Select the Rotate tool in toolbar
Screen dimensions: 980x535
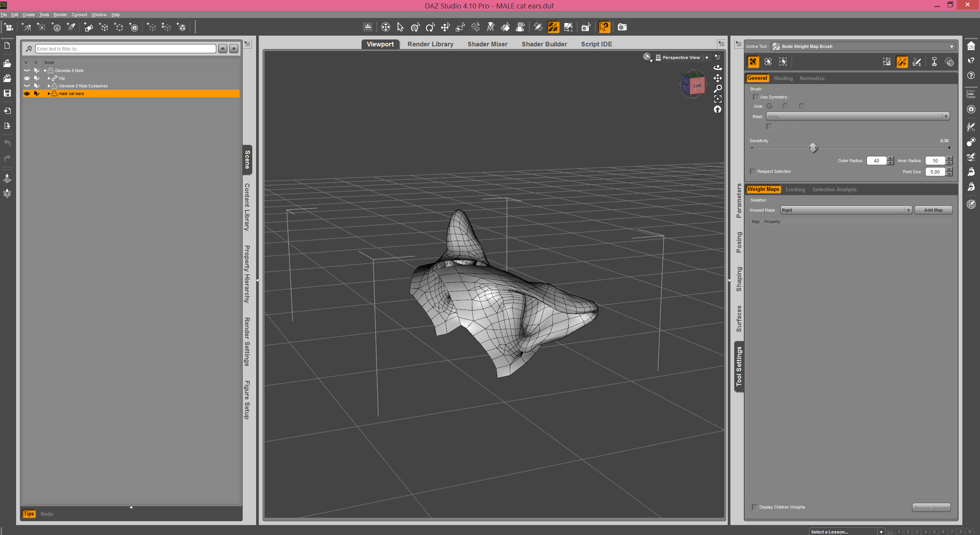(x=430, y=27)
